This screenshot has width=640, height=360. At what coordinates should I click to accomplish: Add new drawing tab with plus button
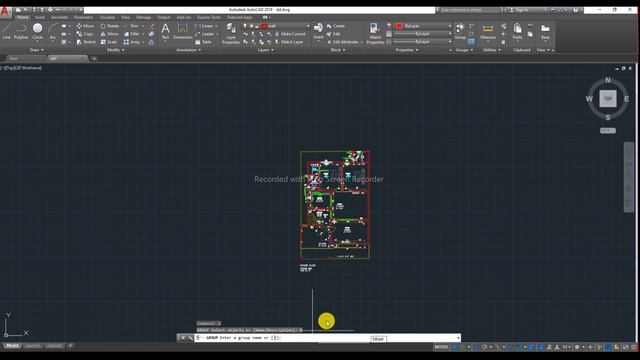[94, 59]
